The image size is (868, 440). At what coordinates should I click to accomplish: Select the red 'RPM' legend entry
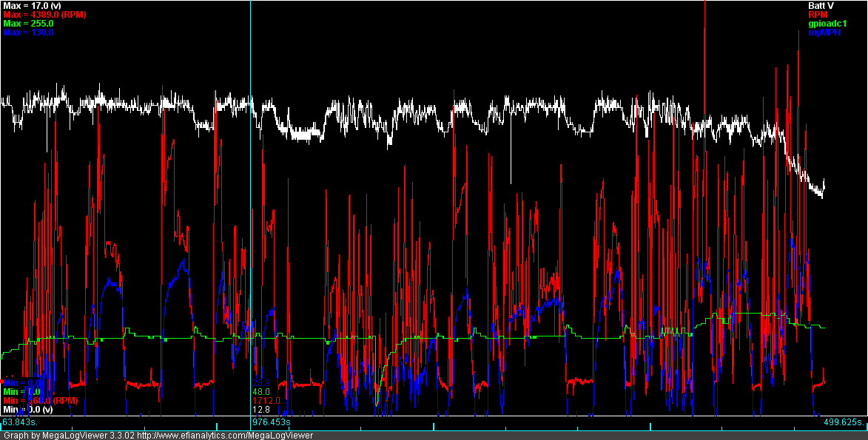(x=818, y=14)
